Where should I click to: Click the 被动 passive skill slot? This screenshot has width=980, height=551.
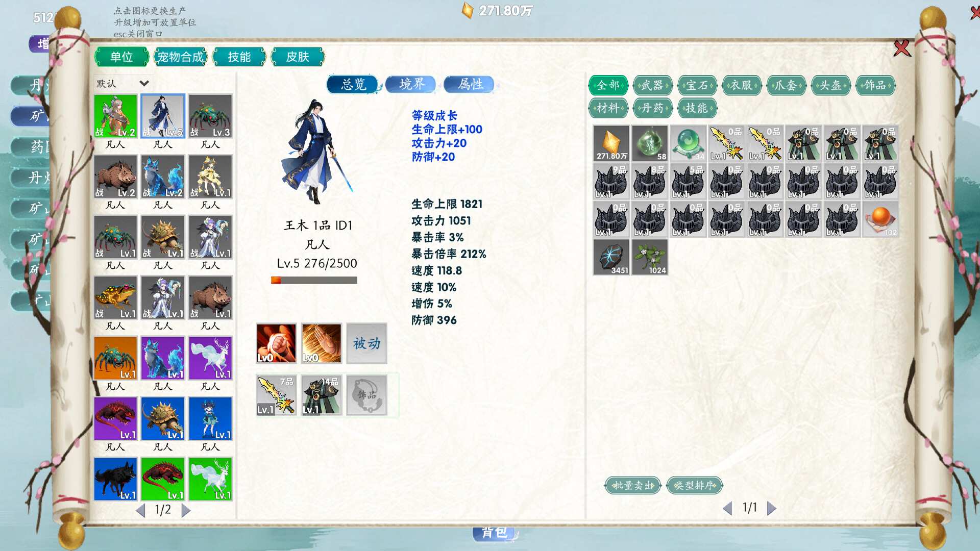366,343
